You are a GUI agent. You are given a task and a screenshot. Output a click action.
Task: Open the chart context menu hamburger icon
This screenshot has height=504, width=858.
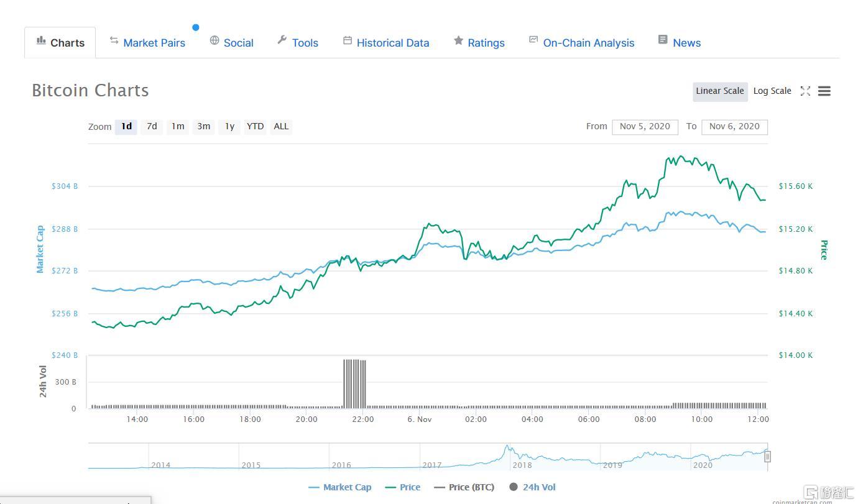coord(824,91)
